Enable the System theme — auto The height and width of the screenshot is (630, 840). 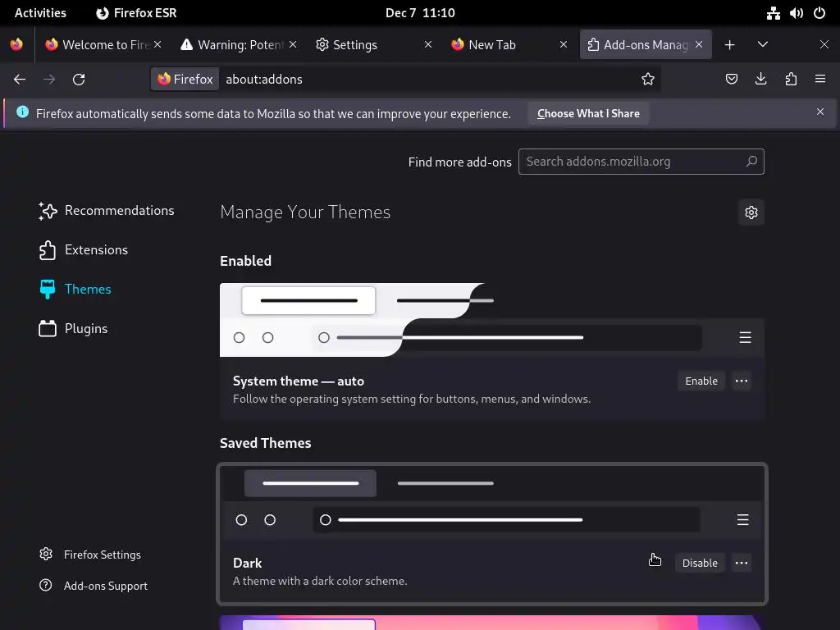click(701, 381)
